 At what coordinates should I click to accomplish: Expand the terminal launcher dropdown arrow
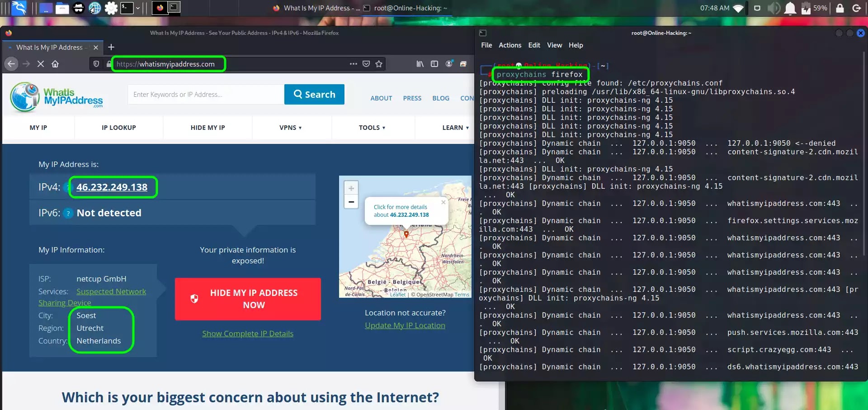tap(138, 8)
